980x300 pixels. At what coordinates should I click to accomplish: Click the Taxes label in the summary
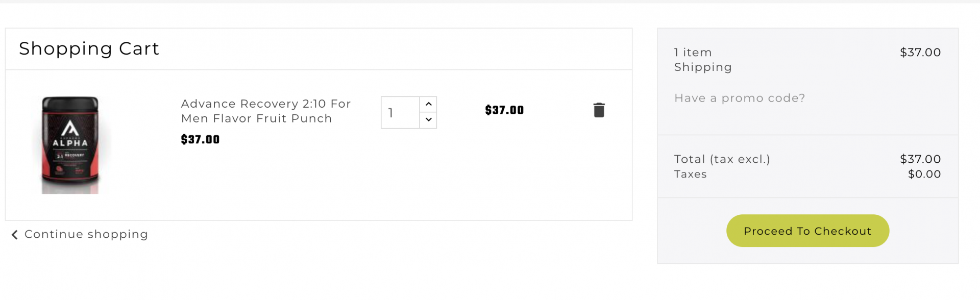[x=690, y=174]
